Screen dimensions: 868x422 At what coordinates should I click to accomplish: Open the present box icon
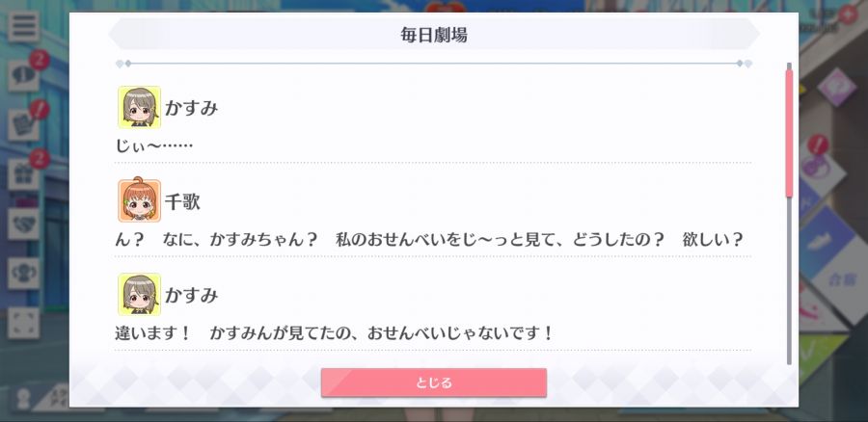[23, 174]
